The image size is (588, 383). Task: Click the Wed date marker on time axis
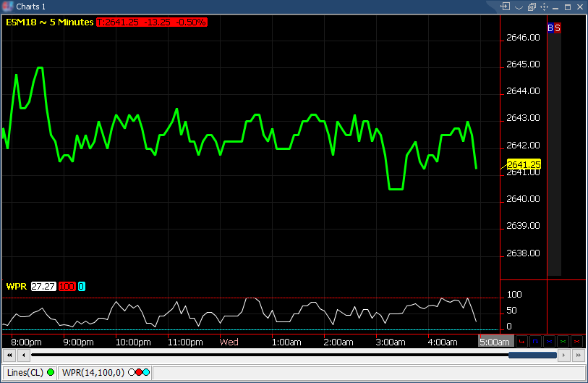[x=229, y=342]
